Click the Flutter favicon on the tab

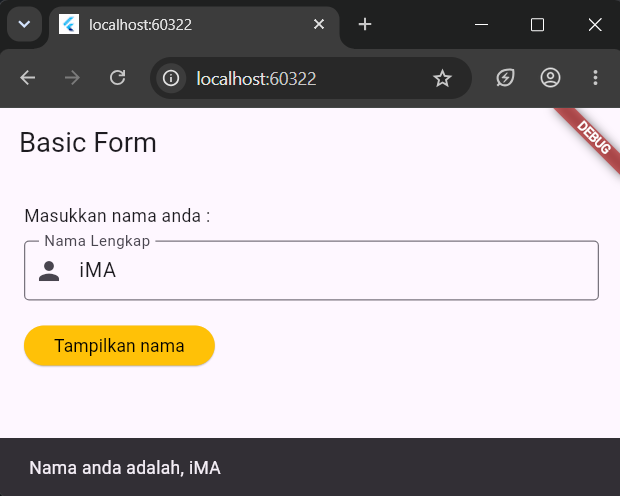pyautogui.click(x=69, y=25)
